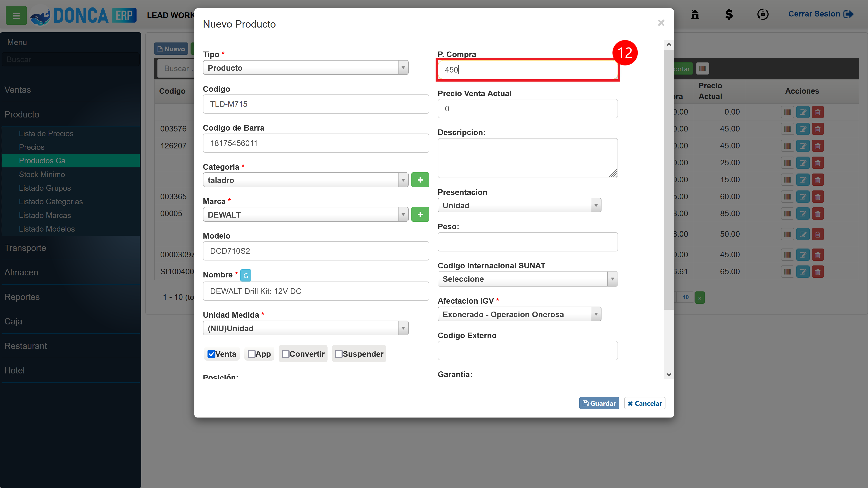The height and width of the screenshot is (488, 868).
Task: Click the Modelo field with DCD710S2
Action: 316,251
